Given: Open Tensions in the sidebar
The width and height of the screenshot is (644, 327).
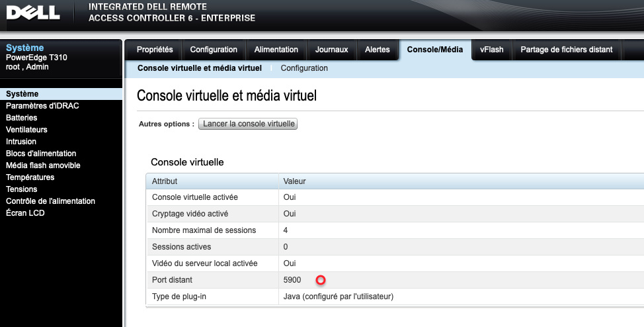Looking at the screenshot, I should pos(21,189).
